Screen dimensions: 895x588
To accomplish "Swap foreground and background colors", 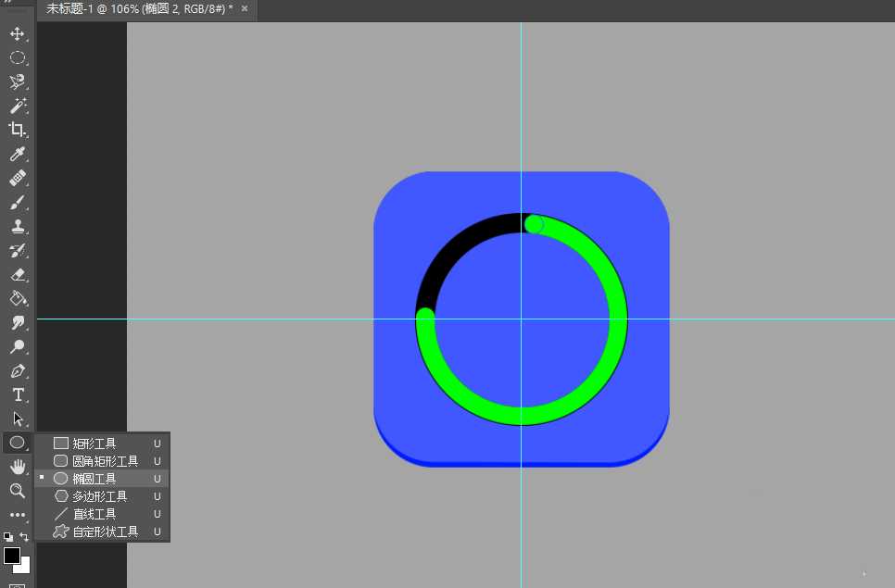I will point(25,536).
